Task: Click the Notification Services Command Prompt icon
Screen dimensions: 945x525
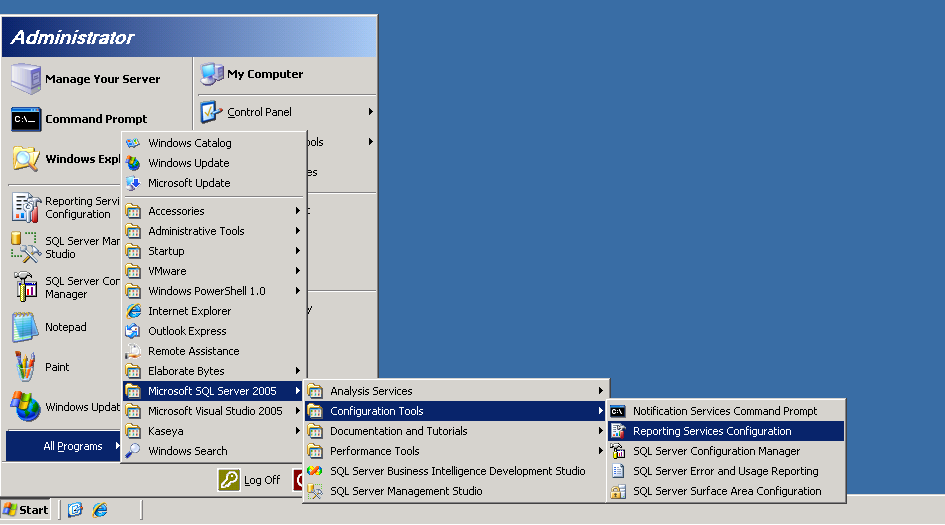Action: 618,411
